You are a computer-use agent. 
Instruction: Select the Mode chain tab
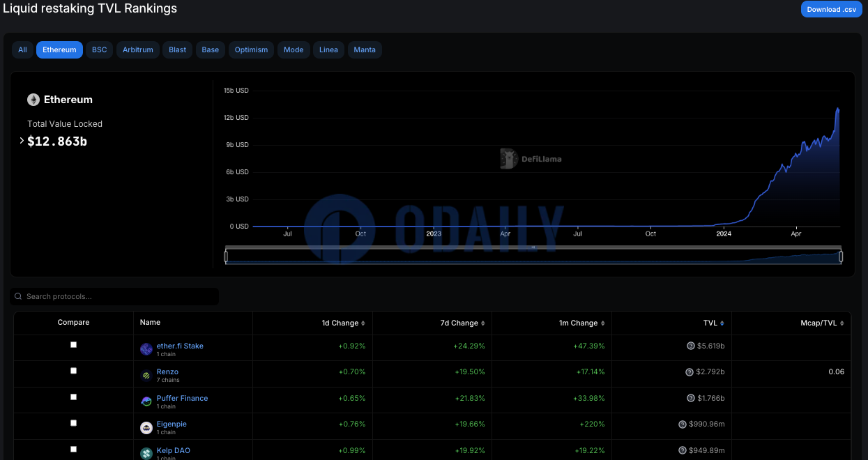(294, 50)
